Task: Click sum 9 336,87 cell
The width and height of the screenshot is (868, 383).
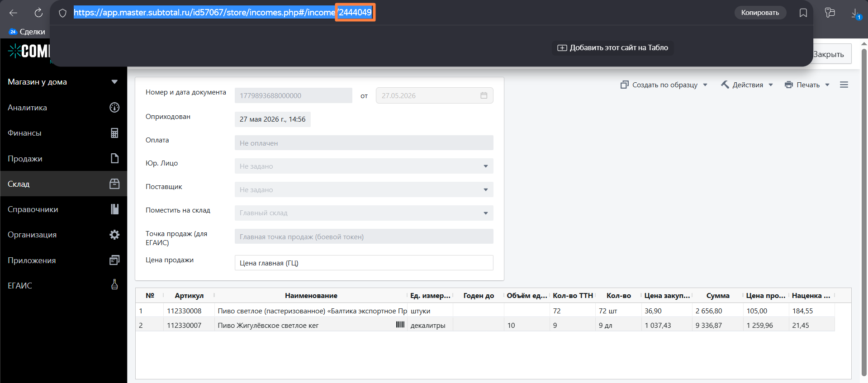Action: [x=718, y=325]
